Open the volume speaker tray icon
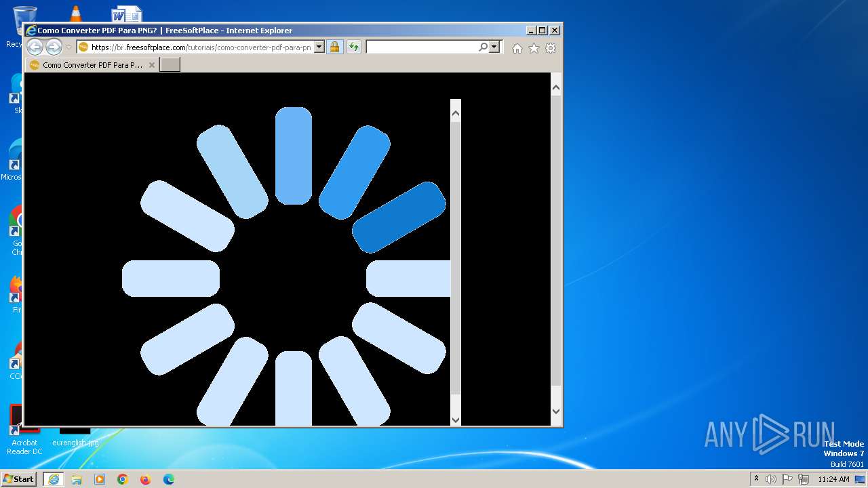The image size is (868, 488). pyautogui.click(x=771, y=479)
